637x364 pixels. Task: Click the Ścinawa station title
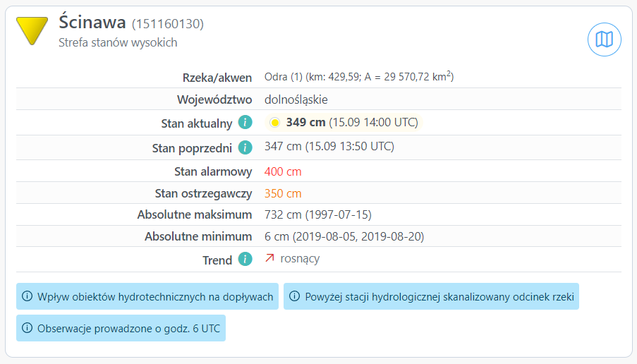tap(92, 23)
